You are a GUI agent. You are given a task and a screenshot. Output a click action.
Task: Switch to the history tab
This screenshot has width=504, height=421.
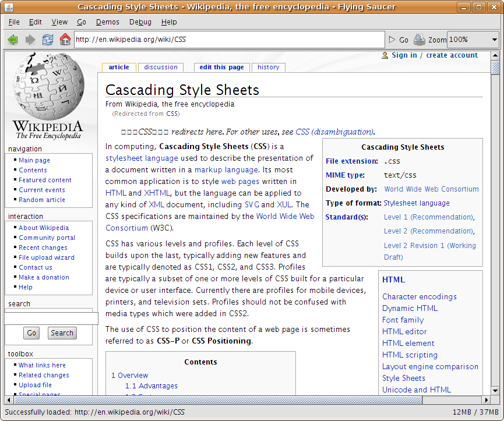coord(269,67)
